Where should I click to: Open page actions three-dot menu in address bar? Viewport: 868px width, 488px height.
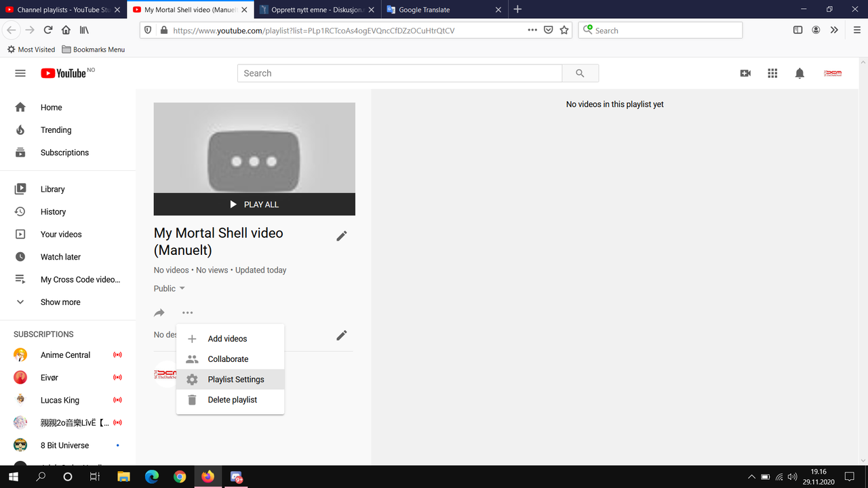[532, 30]
